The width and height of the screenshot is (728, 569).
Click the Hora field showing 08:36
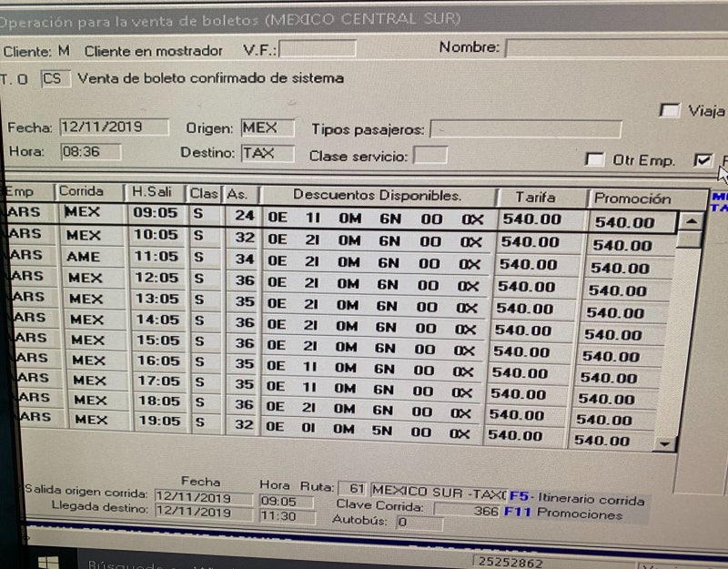click(91, 152)
